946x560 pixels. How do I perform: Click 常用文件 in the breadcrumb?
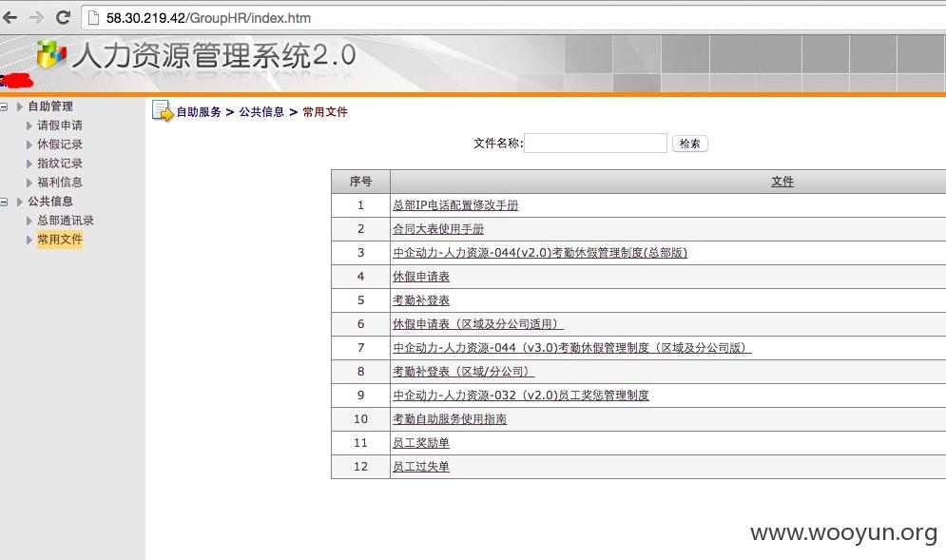click(324, 111)
